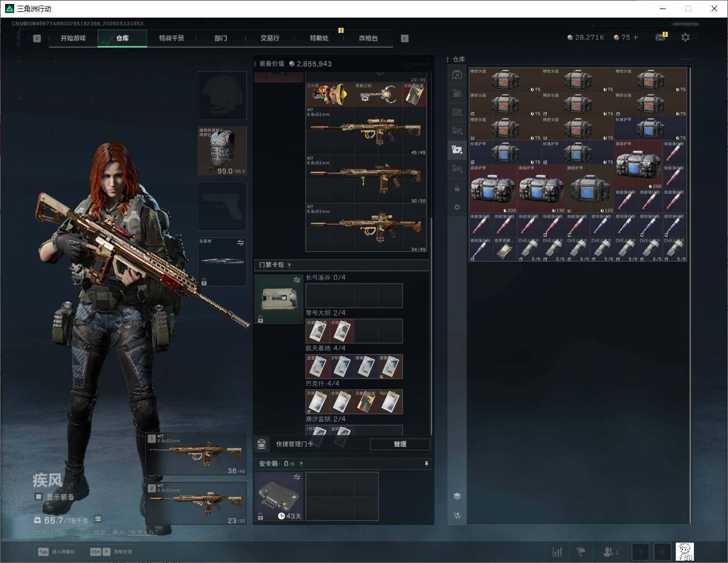Select the first keycard under 零号大坝

tap(317, 331)
